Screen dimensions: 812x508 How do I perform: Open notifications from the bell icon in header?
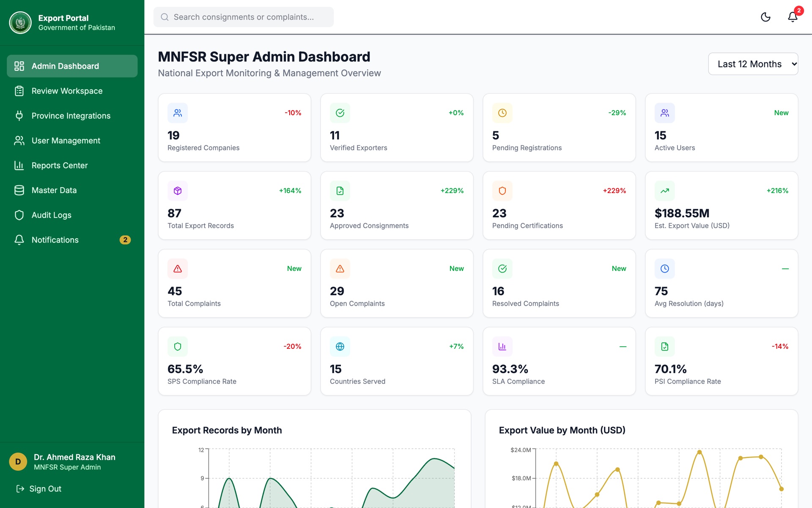[x=793, y=17]
